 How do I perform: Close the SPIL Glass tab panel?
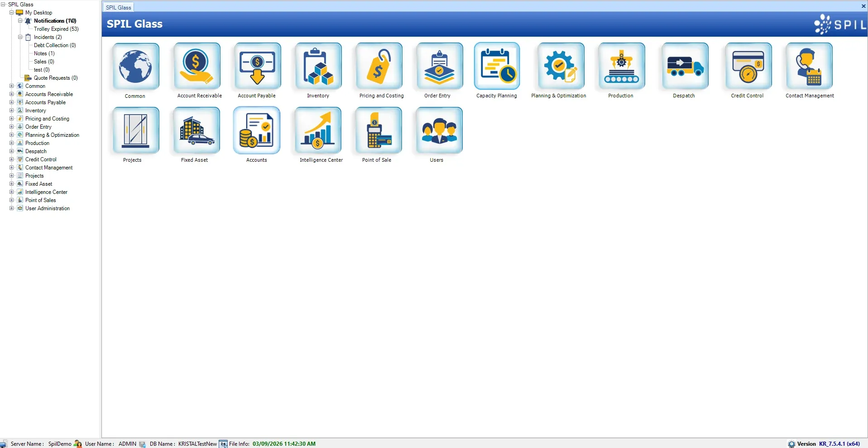[863, 6]
